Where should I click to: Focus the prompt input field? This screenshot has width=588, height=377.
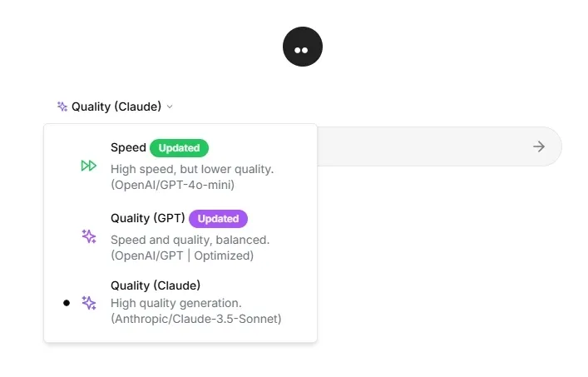click(416, 146)
